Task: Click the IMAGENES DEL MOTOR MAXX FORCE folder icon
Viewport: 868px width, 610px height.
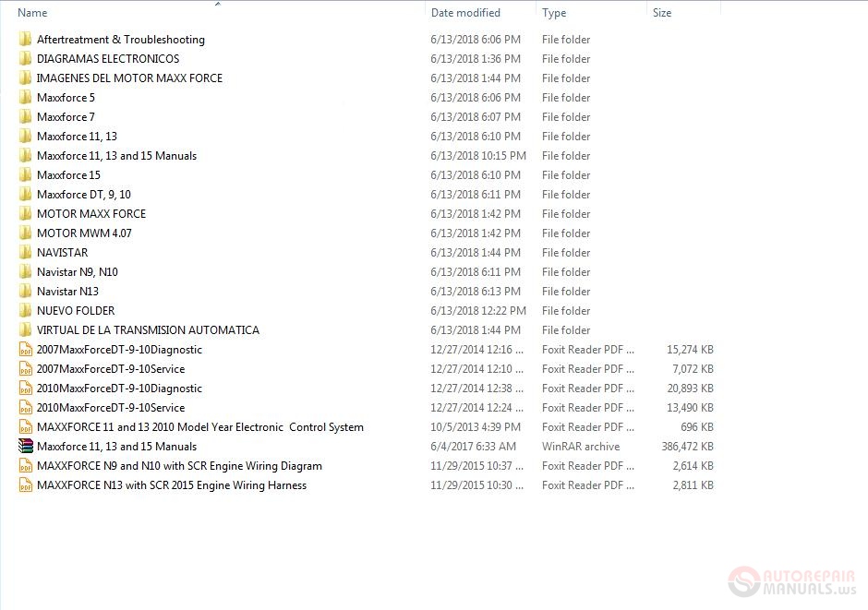Action: coord(26,78)
